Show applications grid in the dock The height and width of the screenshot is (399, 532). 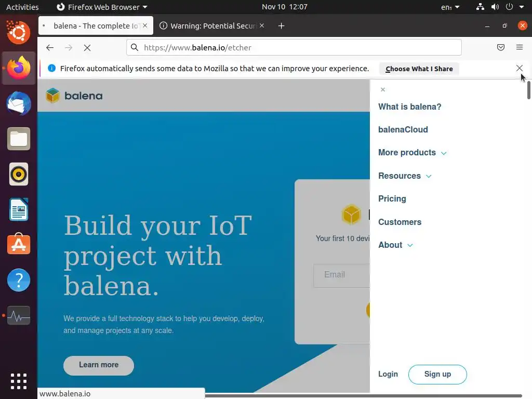click(x=19, y=381)
